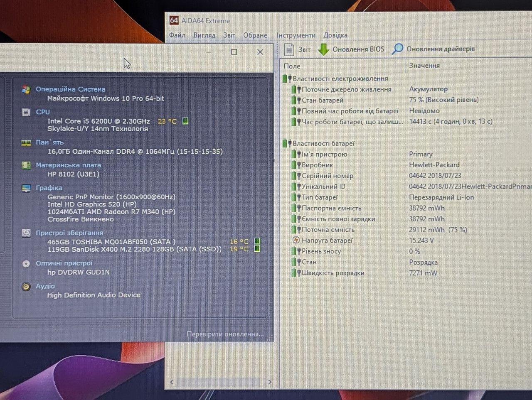Screen dimensions: 532x400
Task: Open the Графіка section link
Action: point(49,188)
